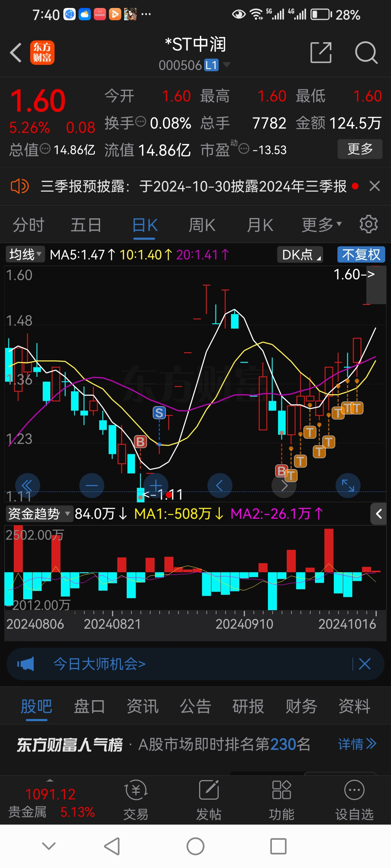This screenshot has width=391, height=868.
Task: Open the 三季报预披露 notice text
Action: 194,187
